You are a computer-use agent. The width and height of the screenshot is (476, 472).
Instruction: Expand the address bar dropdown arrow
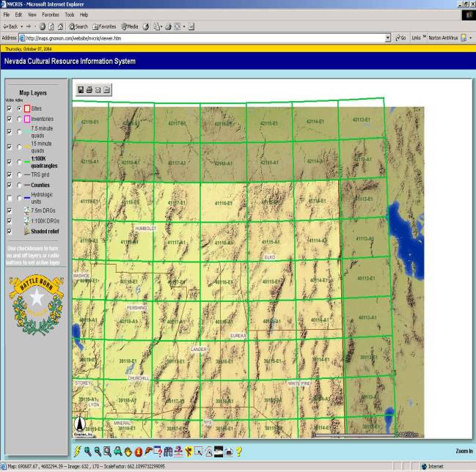pos(387,37)
